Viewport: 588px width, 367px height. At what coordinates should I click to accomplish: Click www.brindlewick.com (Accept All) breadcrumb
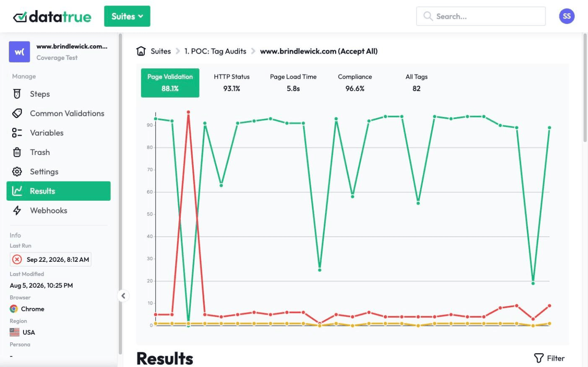point(319,51)
